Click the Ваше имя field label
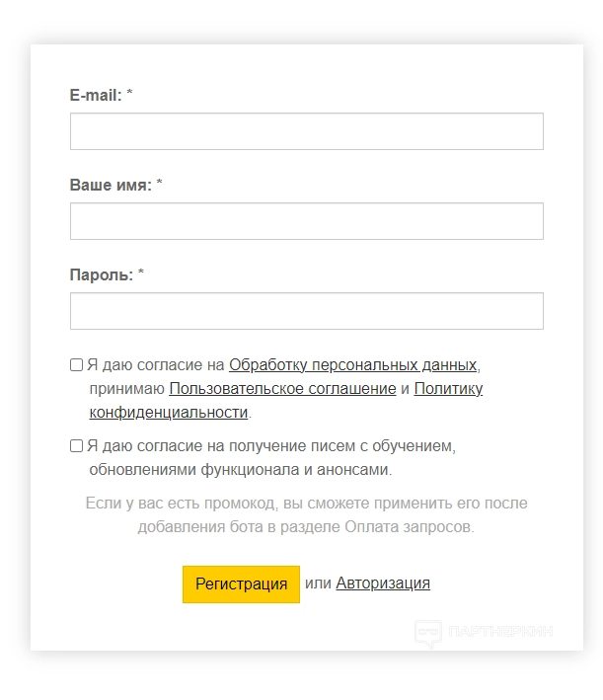The image size is (603, 700). pos(111,185)
